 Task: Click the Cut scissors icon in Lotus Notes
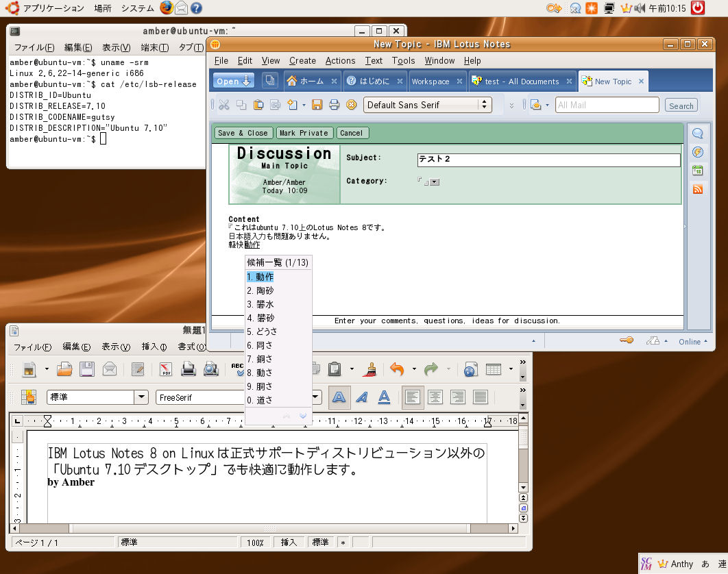click(223, 105)
